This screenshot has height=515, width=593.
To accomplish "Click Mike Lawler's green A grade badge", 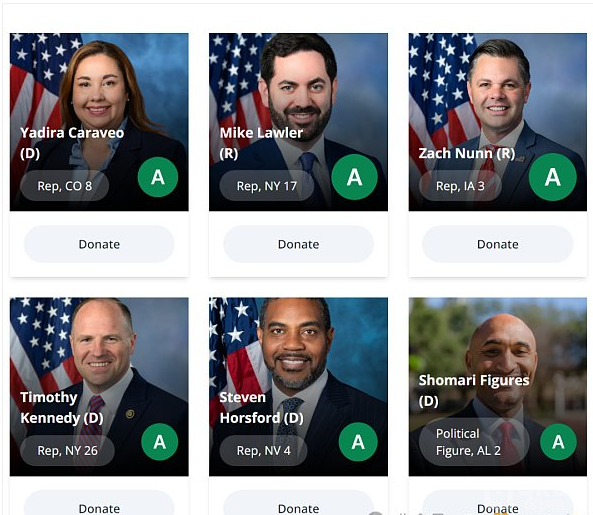I will [354, 177].
